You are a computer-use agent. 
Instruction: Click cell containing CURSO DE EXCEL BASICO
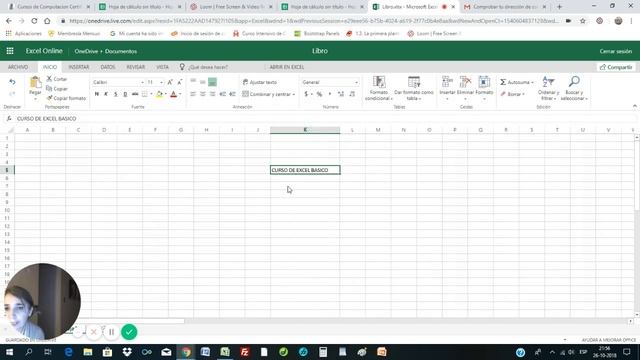tap(305, 170)
